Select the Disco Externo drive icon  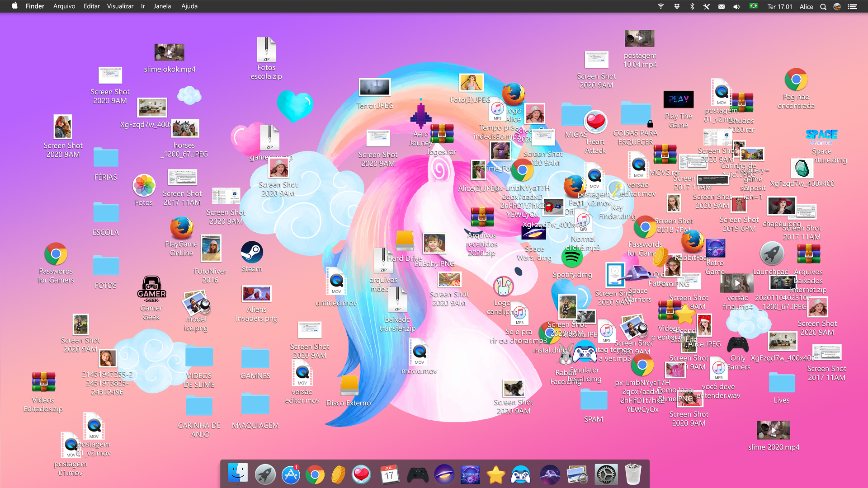[x=349, y=385]
